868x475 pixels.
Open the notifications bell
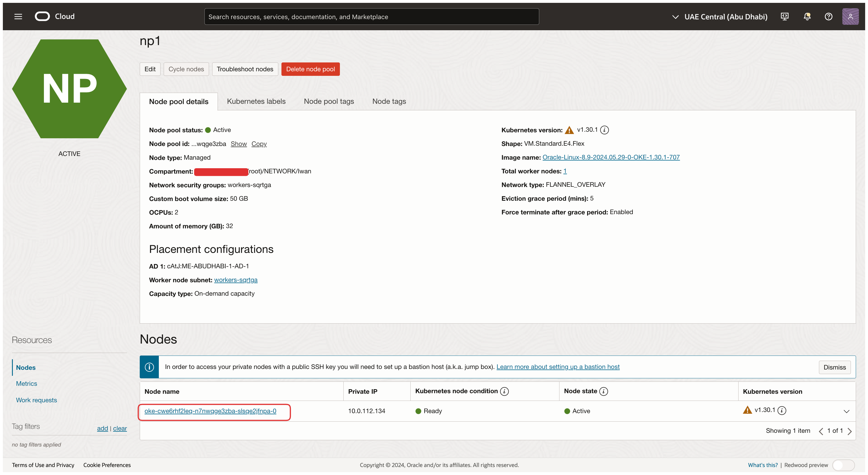click(807, 17)
